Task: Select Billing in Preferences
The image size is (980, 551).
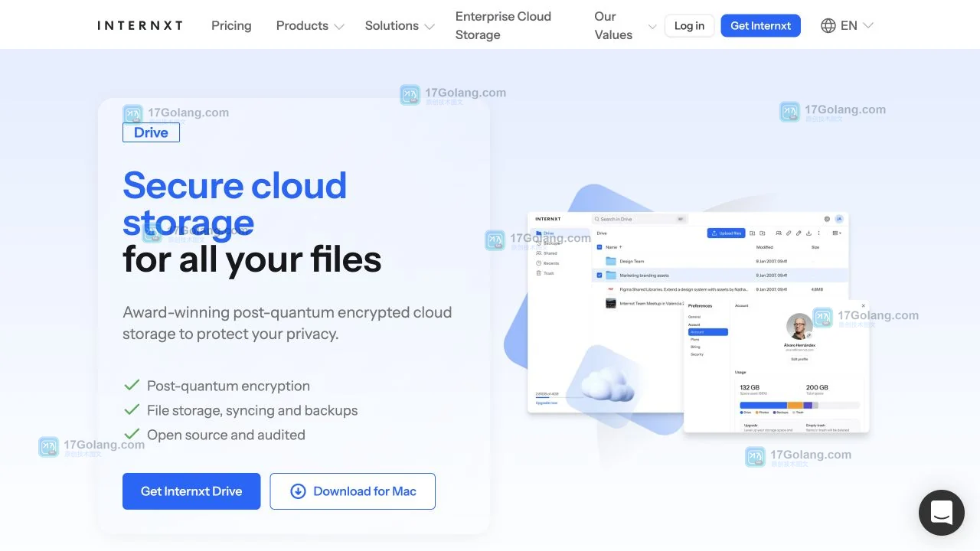Action: pyautogui.click(x=696, y=347)
